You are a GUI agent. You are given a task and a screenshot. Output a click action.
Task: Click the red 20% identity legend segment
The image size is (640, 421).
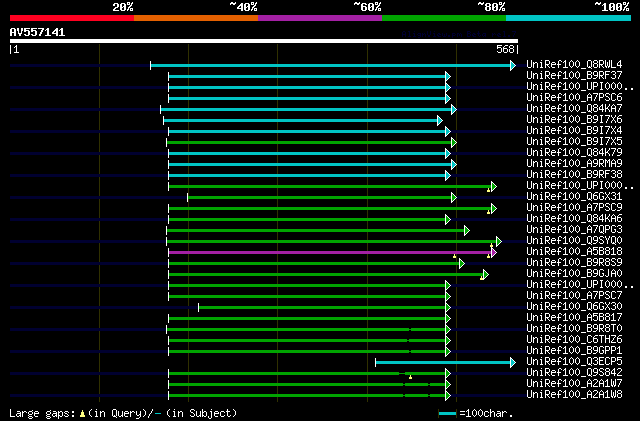(x=72, y=18)
